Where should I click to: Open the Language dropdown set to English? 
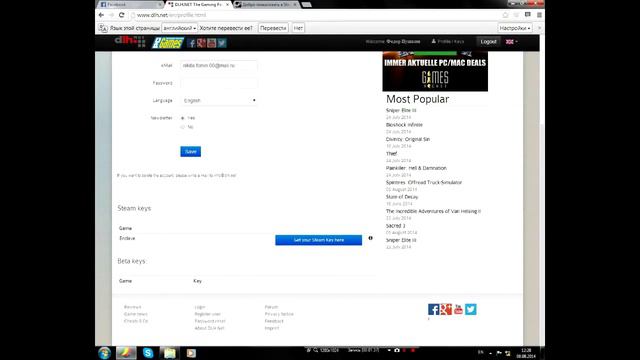point(219,100)
